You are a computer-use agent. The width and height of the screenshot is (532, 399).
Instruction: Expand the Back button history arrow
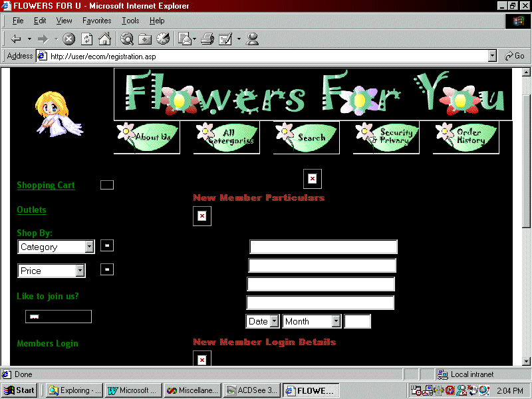(x=29, y=39)
